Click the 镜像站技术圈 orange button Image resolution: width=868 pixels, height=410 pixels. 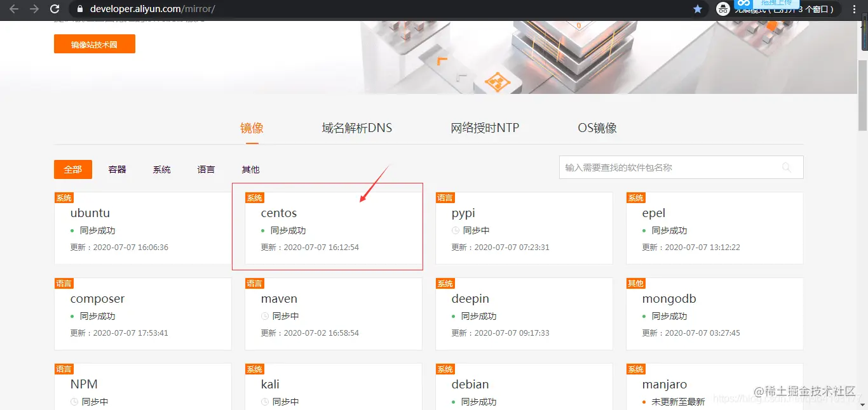pyautogui.click(x=95, y=44)
